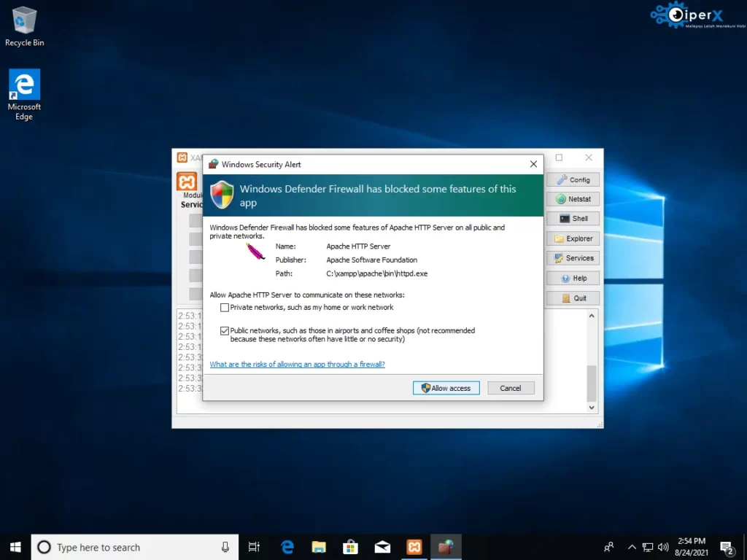This screenshot has width=747, height=560.
Task: Quit the XAMPP Control Panel
Action: point(573,297)
